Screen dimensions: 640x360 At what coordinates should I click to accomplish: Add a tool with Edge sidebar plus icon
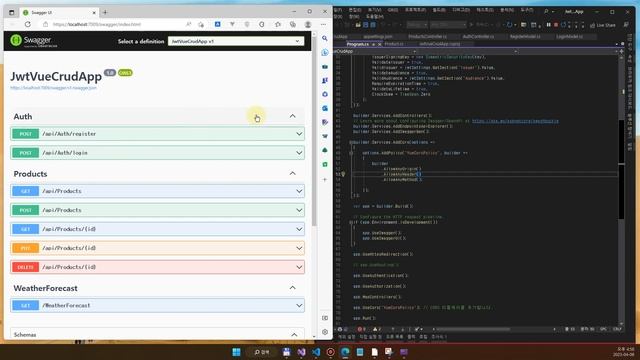tap(325, 180)
